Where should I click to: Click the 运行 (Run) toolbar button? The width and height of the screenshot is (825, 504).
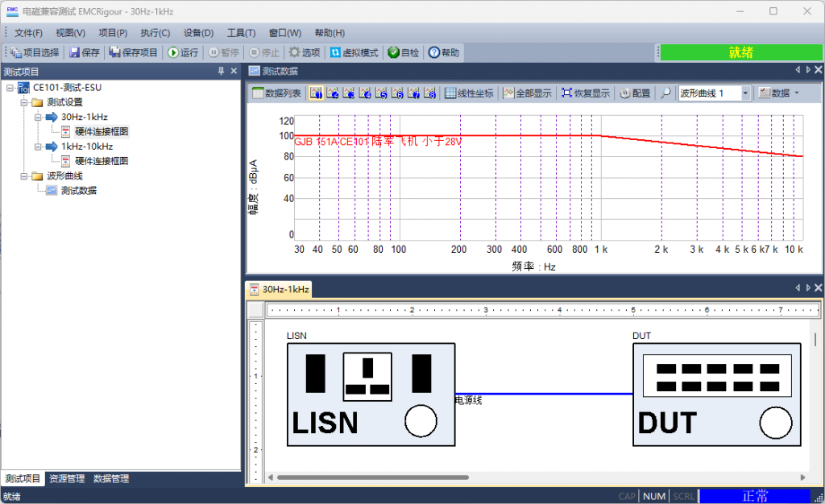[183, 52]
